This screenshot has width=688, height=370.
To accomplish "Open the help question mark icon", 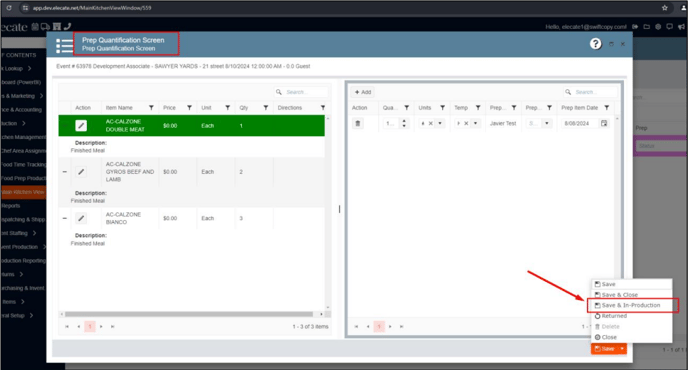I will coord(595,44).
